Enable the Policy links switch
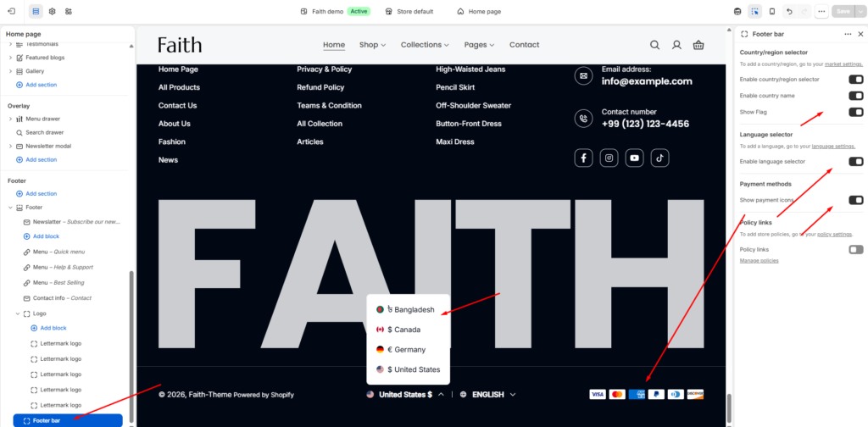 (856, 249)
